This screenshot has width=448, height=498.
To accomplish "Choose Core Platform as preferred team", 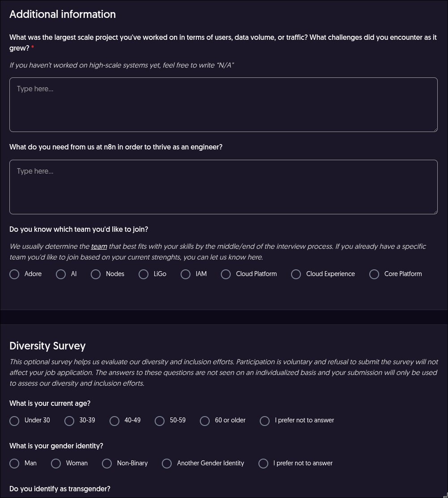I will click(374, 274).
